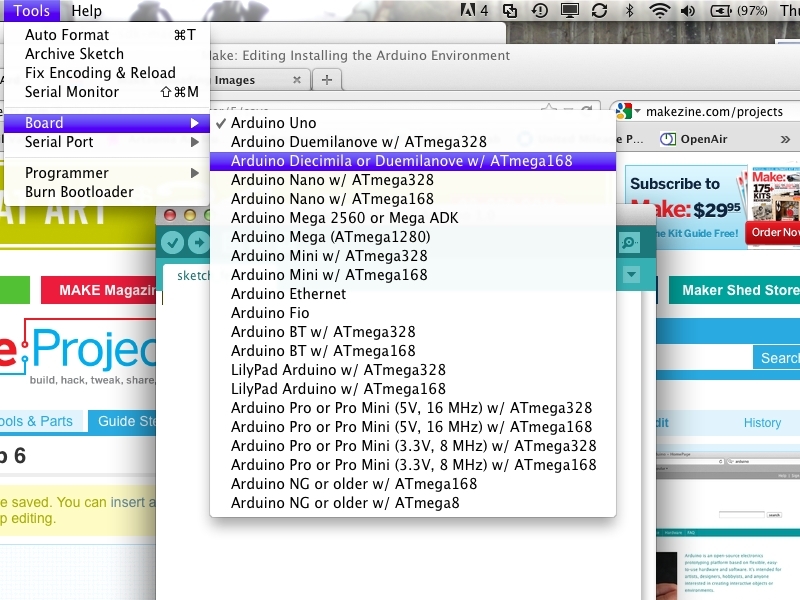Open Serial Monitor from Tools menu
800x600 pixels.
(107, 92)
